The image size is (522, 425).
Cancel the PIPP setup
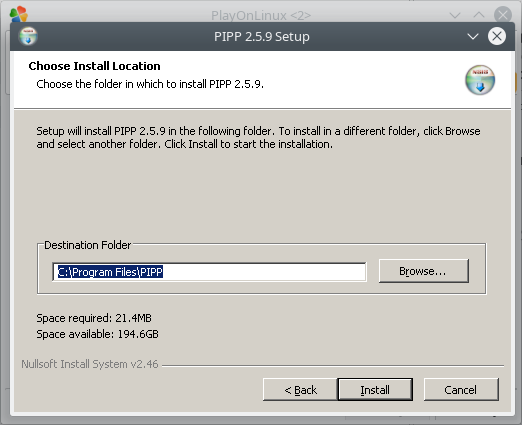pyautogui.click(x=461, y=389)
